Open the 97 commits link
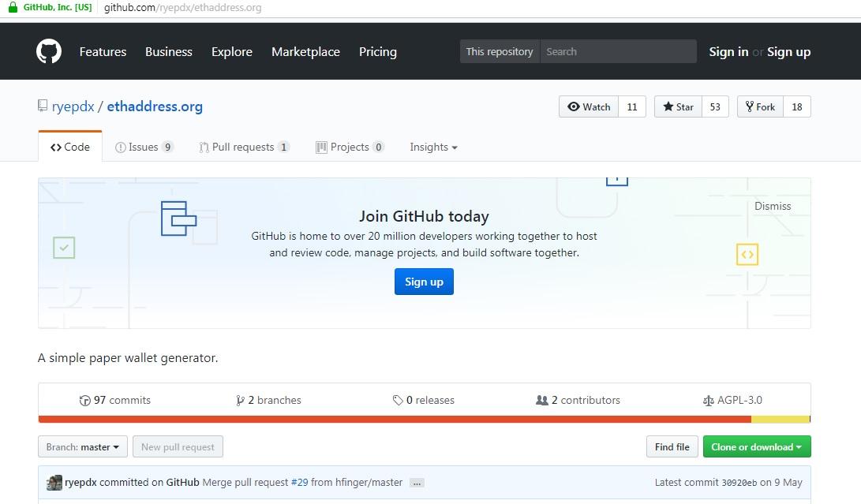 pos(114,400)
